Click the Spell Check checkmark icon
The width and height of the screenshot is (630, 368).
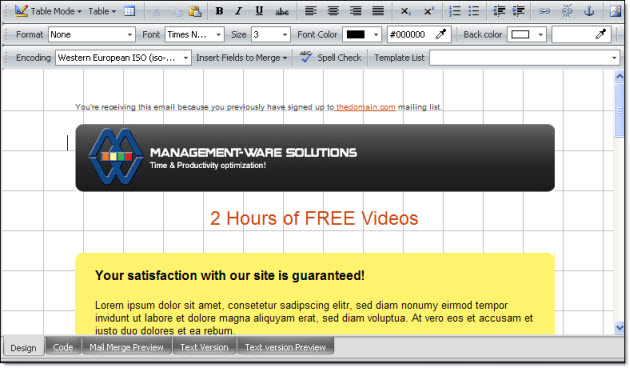(306, 57)
